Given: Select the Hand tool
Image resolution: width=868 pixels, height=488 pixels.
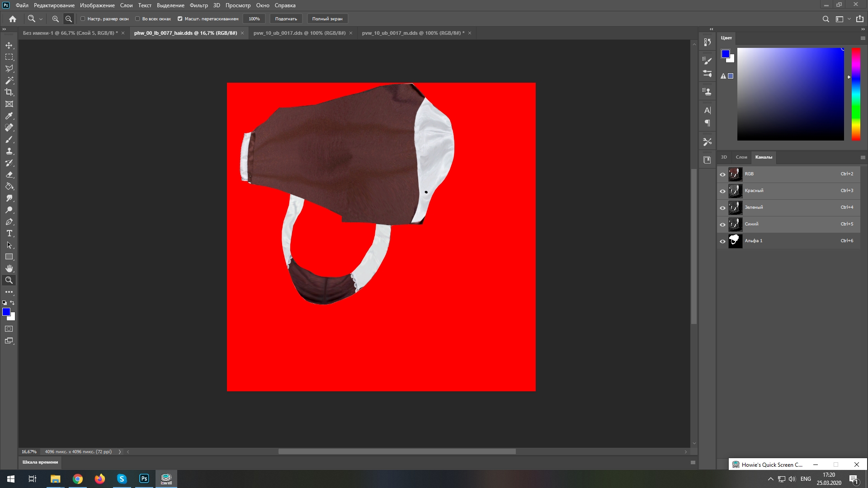Looking at the screenshot, I should coord(9,268).
